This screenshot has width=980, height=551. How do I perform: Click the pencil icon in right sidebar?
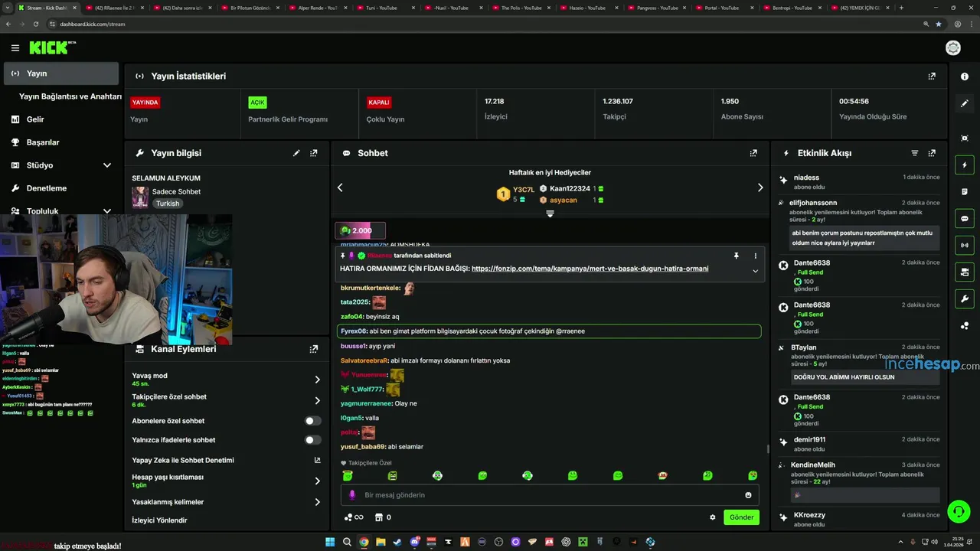click(965, 103)
